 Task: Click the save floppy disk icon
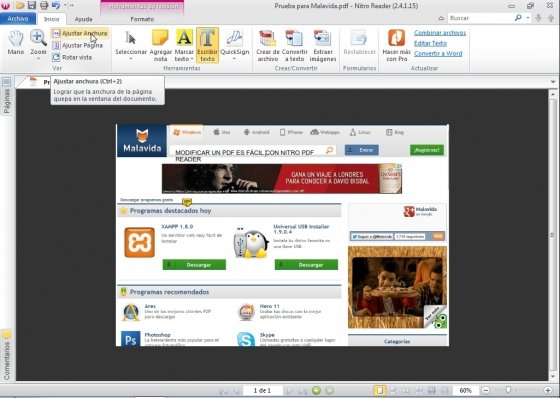32,5
